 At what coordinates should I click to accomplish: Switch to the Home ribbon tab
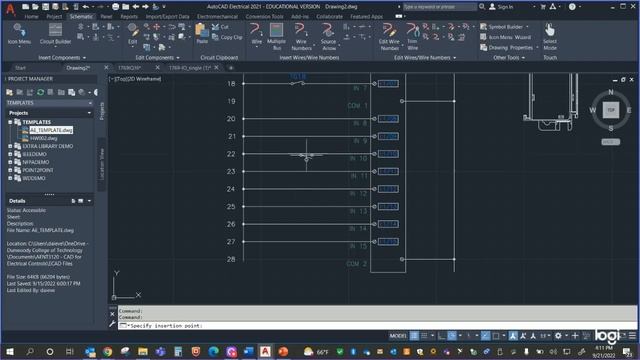[x=31, y=17]
